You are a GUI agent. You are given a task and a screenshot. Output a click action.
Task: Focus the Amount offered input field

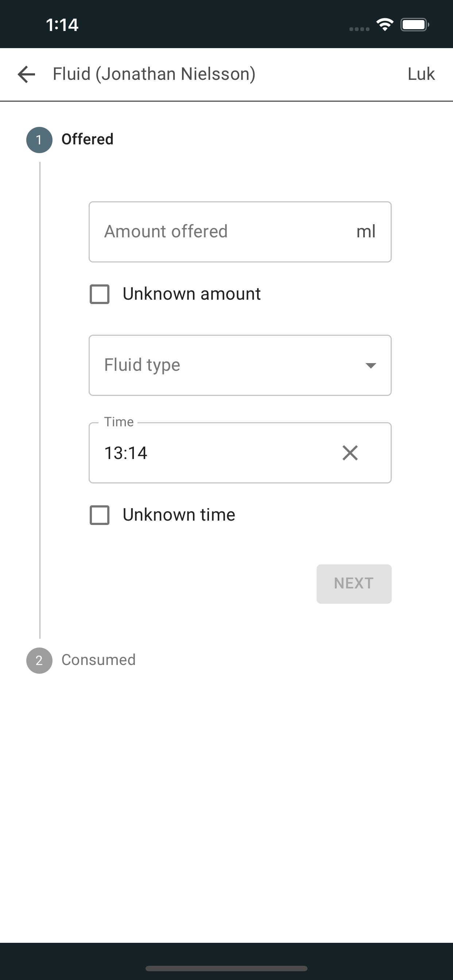pos(225,232)
